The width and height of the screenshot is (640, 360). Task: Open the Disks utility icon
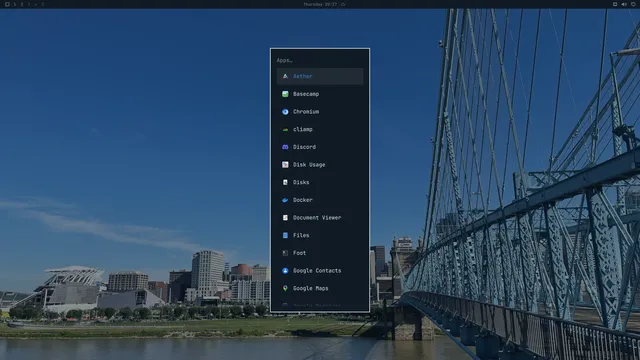[285, 182]
